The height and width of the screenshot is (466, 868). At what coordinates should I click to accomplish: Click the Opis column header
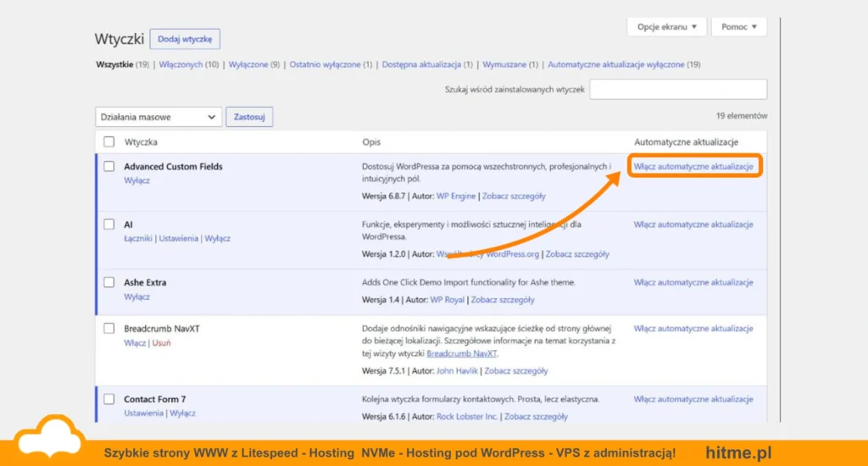(x=371, y=141)
